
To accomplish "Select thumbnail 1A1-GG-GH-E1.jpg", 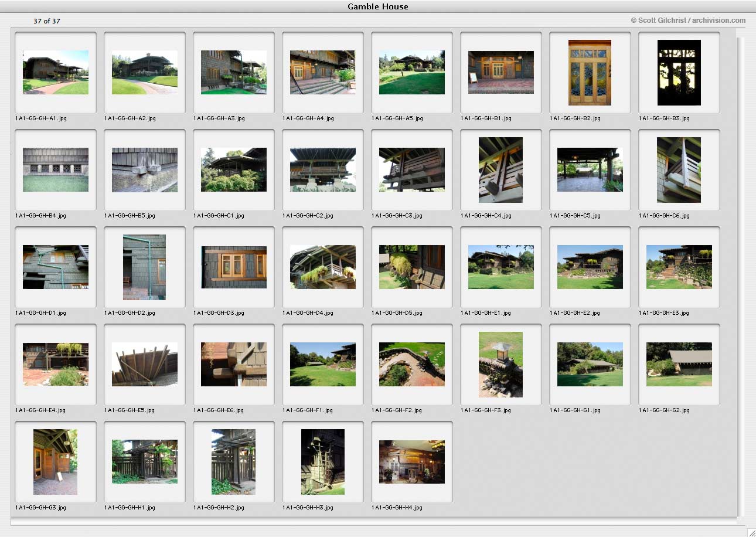I will (501, 267).
